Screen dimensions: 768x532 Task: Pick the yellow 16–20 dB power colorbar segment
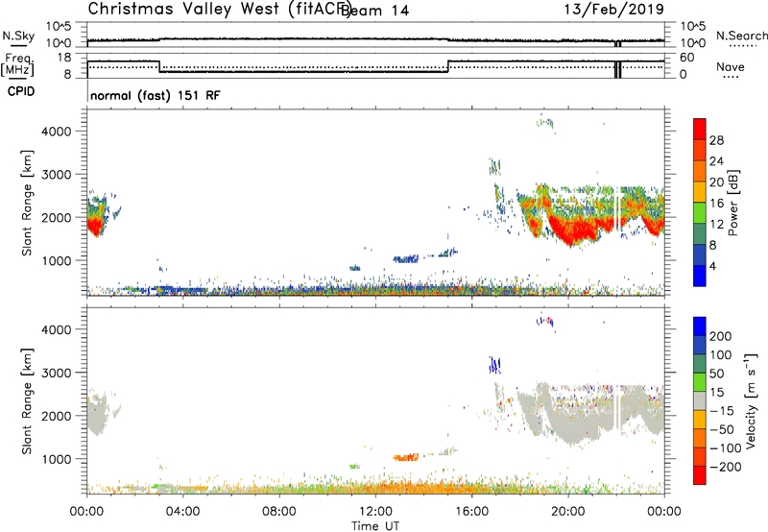pos(700,192)
